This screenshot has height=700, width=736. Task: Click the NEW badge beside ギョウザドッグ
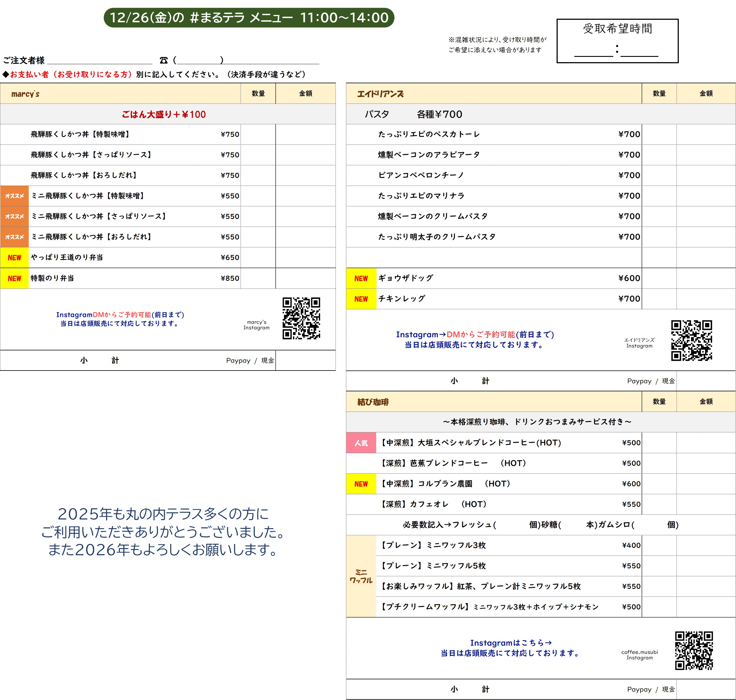tap(361, 278)
